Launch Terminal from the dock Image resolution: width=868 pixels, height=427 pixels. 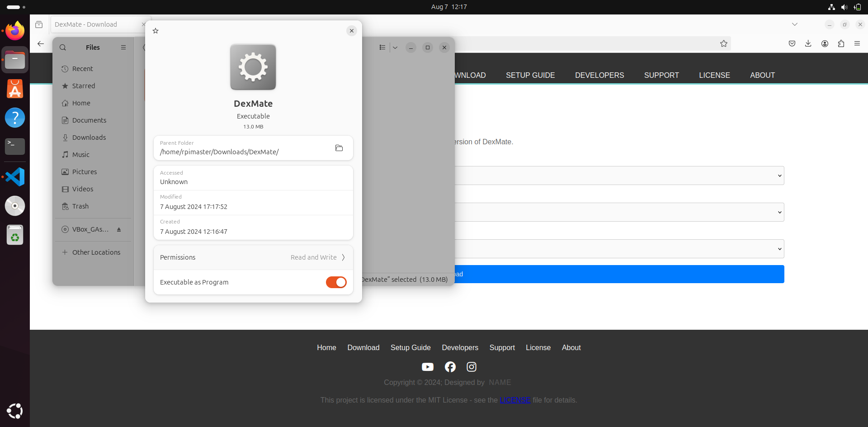(15, 147)
